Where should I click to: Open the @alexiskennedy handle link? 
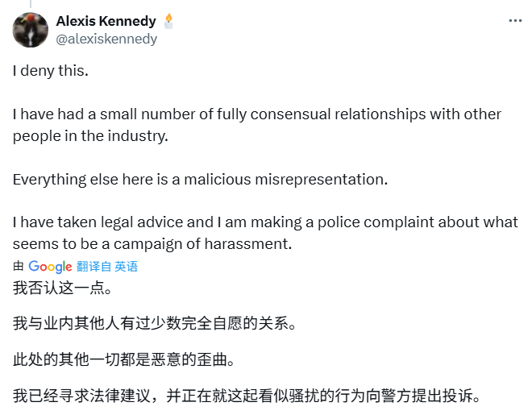point(106,39)
